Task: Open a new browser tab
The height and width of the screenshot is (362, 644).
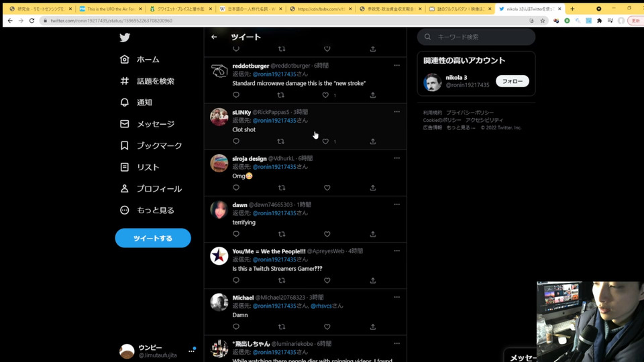Action: pyautogui.click(x=572, y=9)
